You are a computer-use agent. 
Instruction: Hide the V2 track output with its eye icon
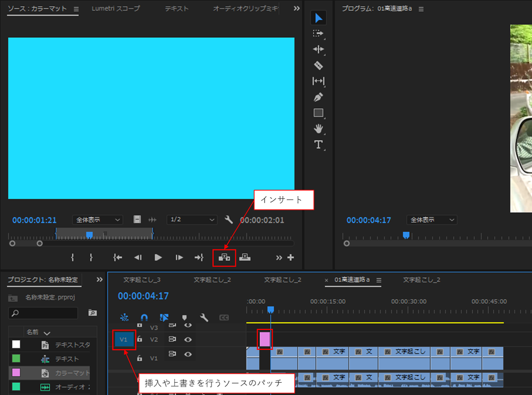click(187, 339)
